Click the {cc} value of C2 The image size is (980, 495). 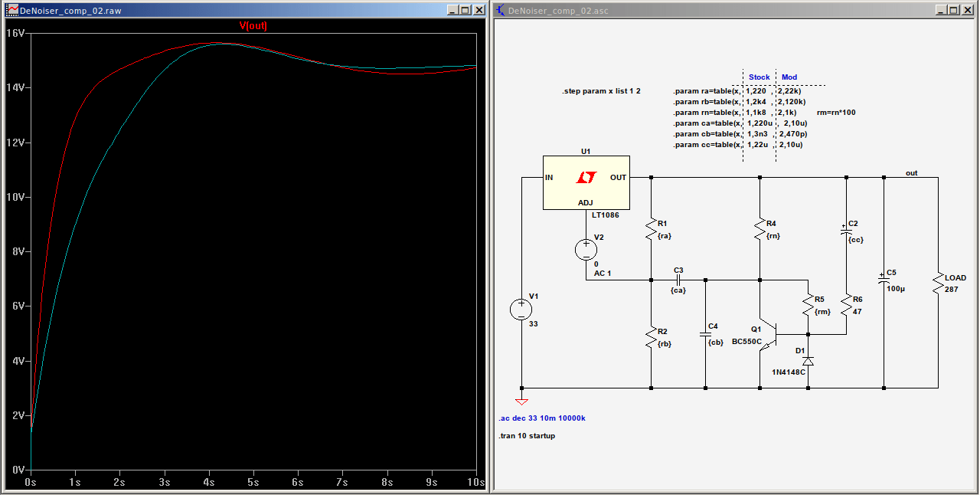(856, 239)
